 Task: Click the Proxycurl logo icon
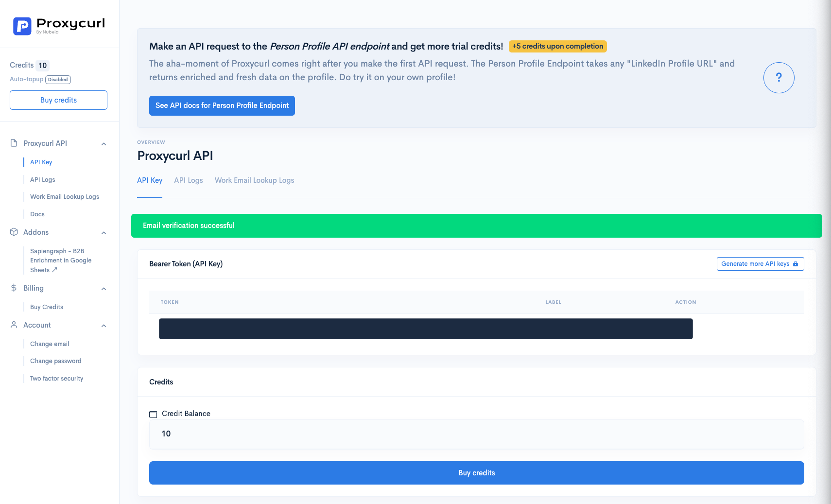[22, 26]
